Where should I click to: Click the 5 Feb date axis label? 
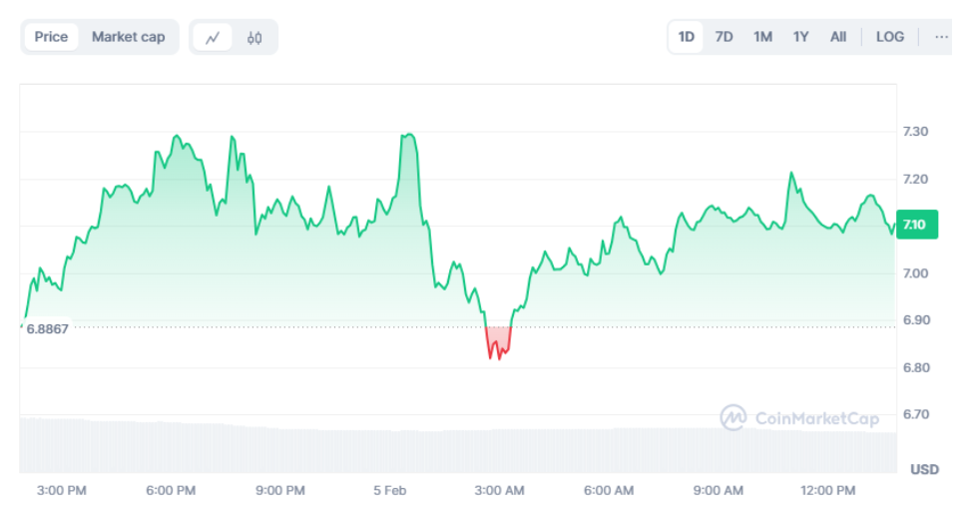click(x=390, y=491)
